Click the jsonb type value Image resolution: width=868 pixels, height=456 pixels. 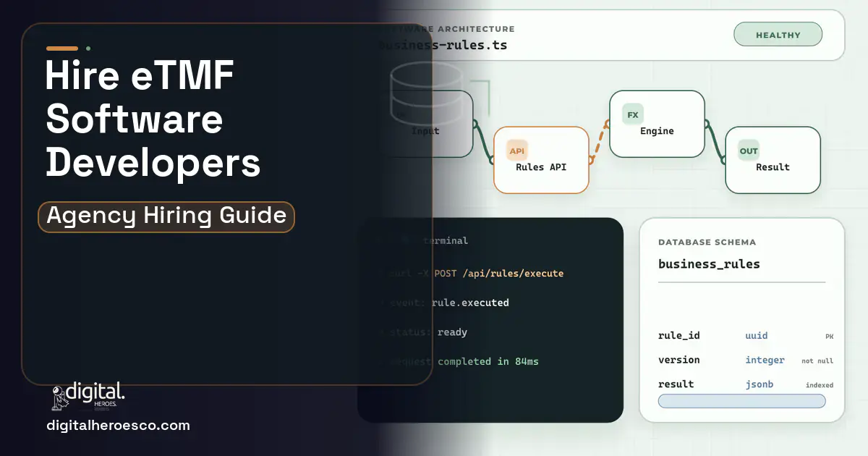759,384
